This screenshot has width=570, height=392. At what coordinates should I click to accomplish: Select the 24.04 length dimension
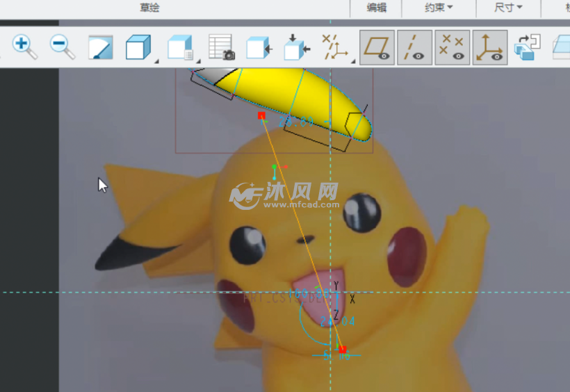point(337,322)
